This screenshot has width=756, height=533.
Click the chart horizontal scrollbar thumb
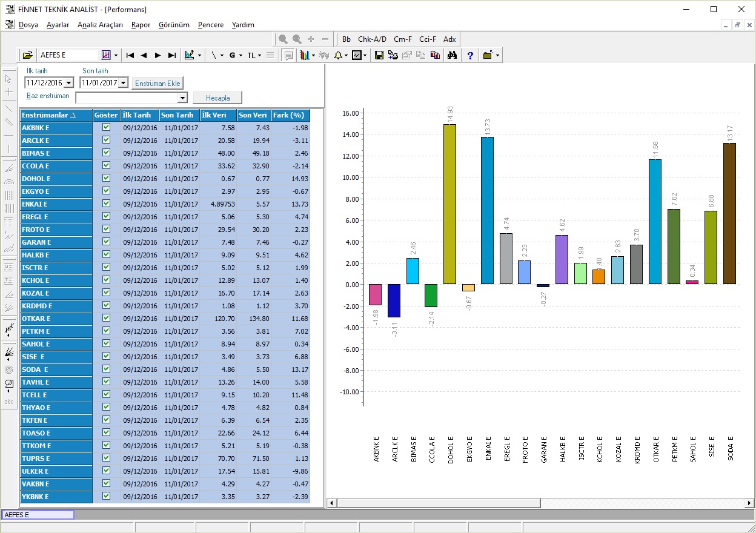point(439,503)
